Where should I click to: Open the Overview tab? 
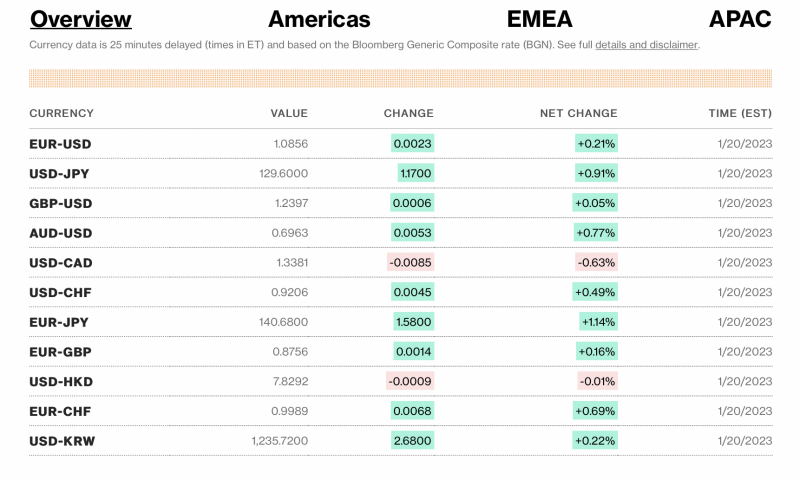[x=80, y=19]
